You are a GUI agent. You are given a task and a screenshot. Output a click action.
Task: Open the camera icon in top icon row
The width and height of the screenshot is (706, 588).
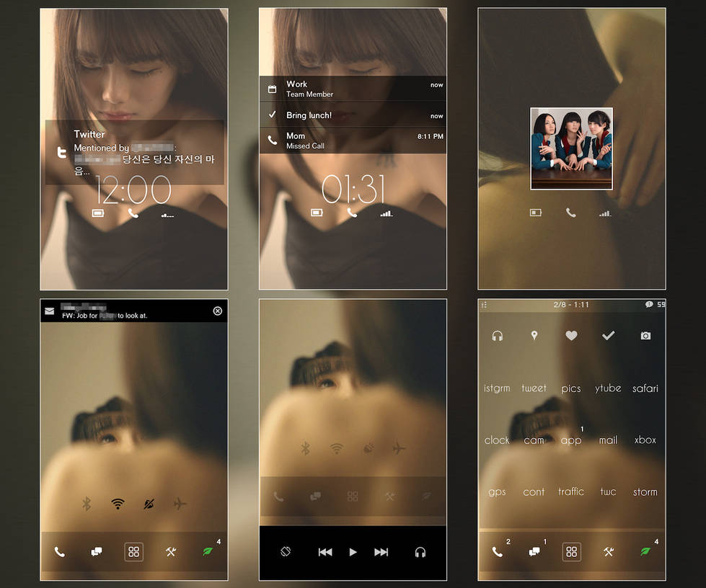click(645, 336)
